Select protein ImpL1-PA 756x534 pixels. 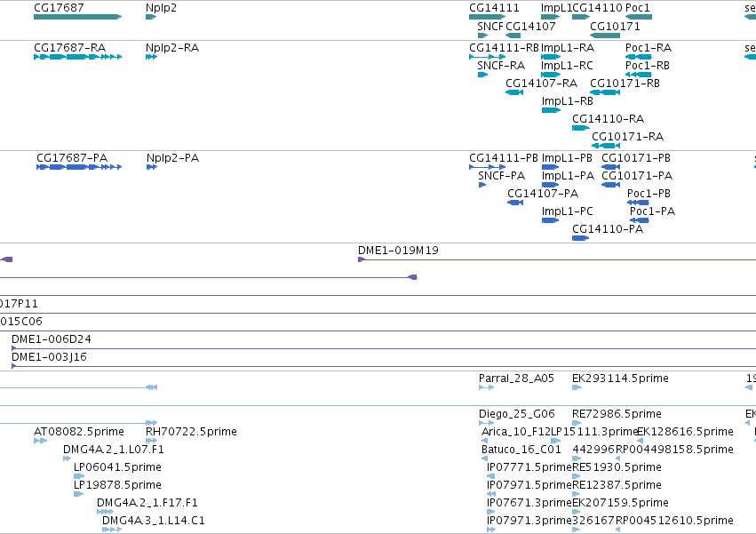pyautogui.click(x=550, y=185)
